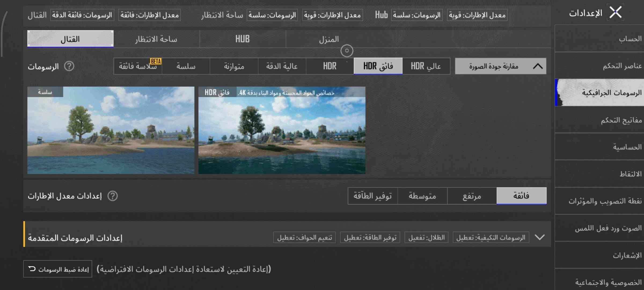Switch to the HUB tab

click(x=243, y=39)
